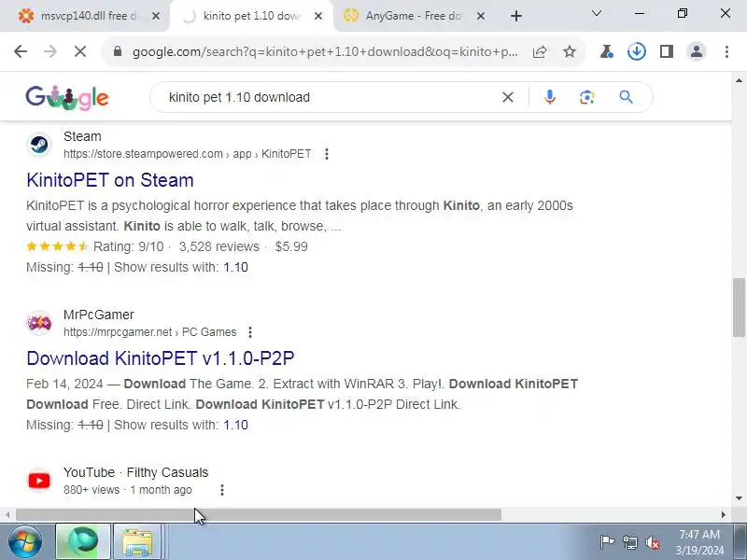This screenshot has width=747, height=560.
Task: Click the forward navigation arrow
Action: point(50,51)
